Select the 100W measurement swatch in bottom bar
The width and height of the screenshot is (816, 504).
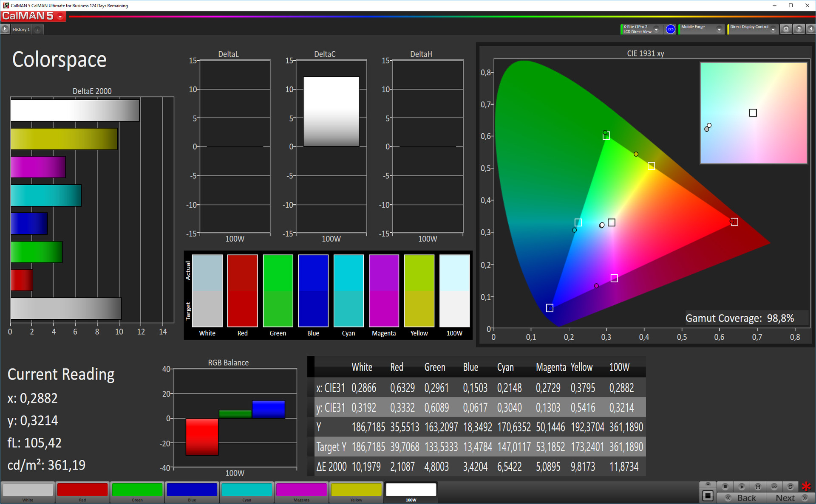[411, 492]
